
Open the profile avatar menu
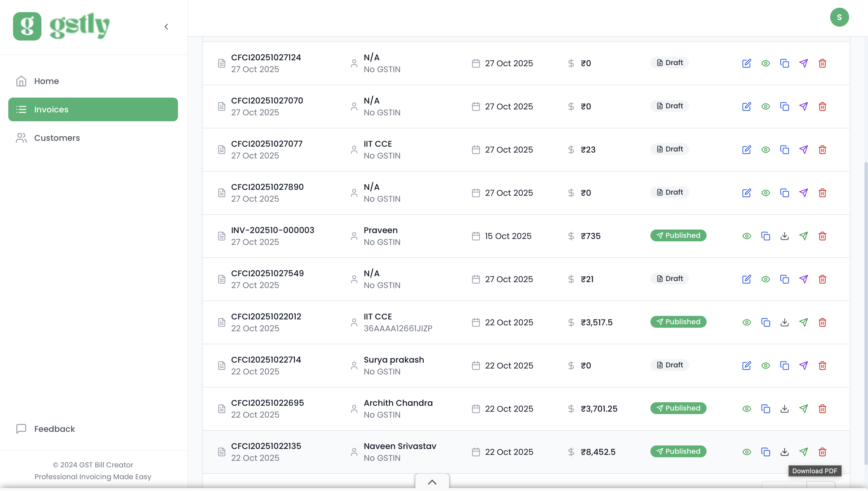click(x=839, y=17)
